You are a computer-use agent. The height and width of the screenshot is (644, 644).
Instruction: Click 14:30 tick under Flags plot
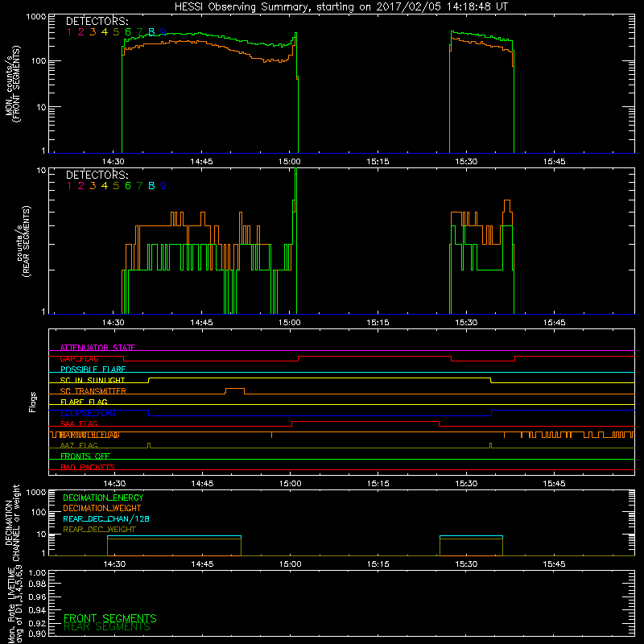pos(114,484)
